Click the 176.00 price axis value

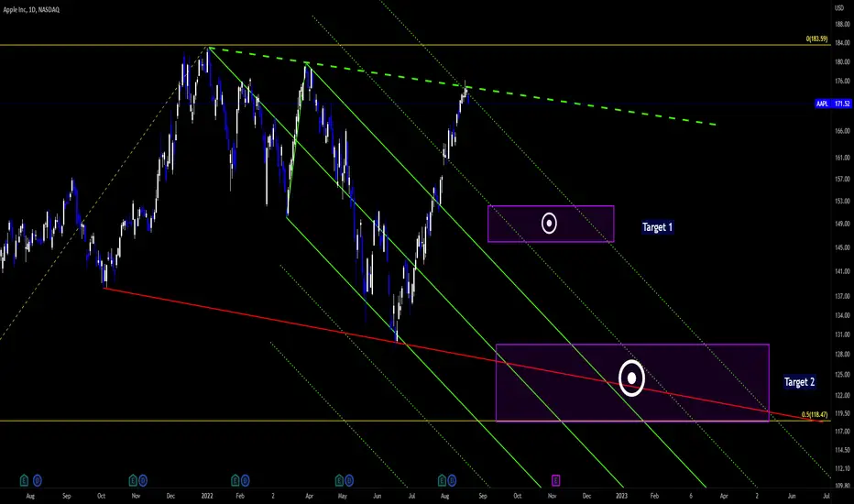pos(842,82)
